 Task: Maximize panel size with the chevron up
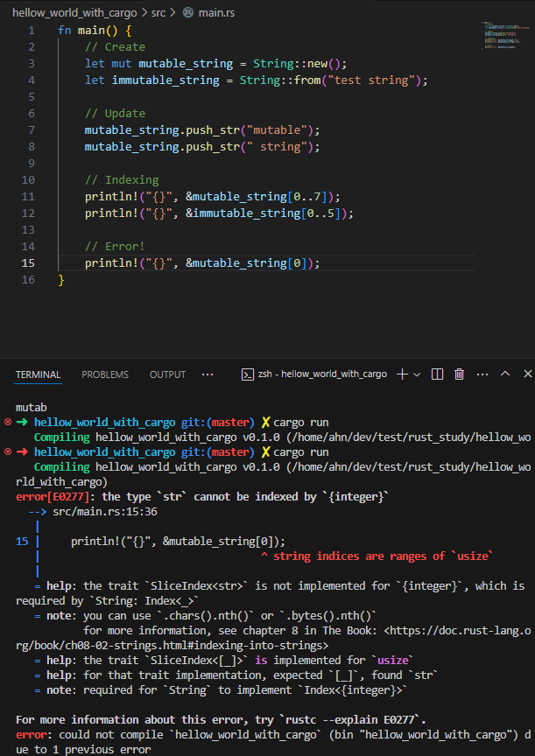(505, 374)
